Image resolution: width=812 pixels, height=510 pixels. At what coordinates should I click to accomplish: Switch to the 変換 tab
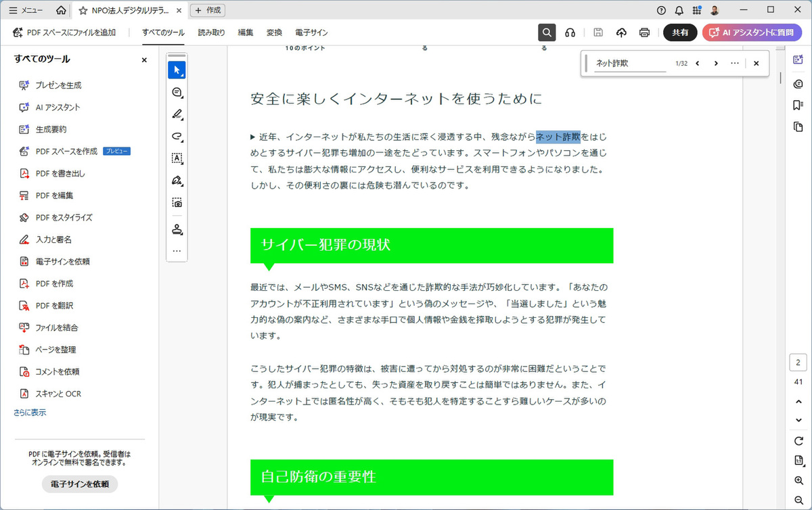pos(274,32)
